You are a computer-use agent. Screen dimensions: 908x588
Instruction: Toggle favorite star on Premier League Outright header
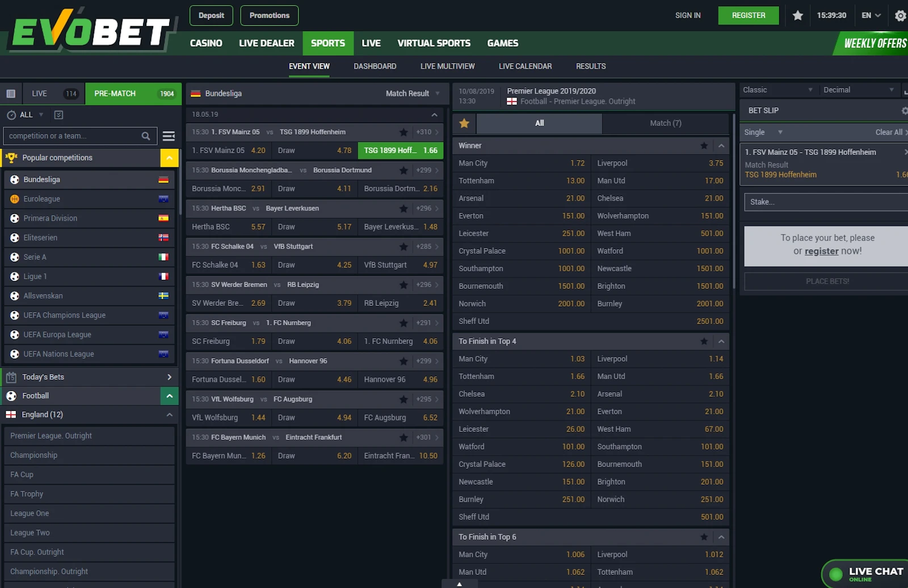click(464, 123)
